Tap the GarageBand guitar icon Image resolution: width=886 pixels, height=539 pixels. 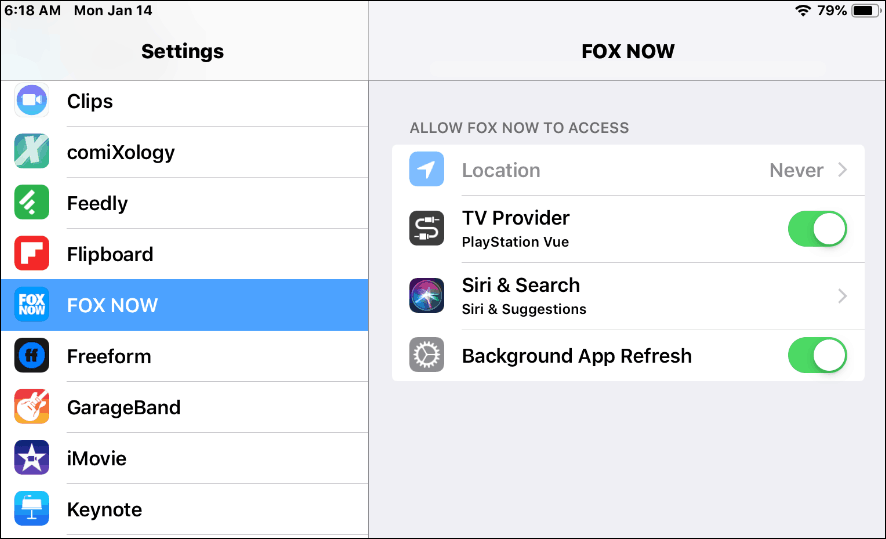[32, 407]
